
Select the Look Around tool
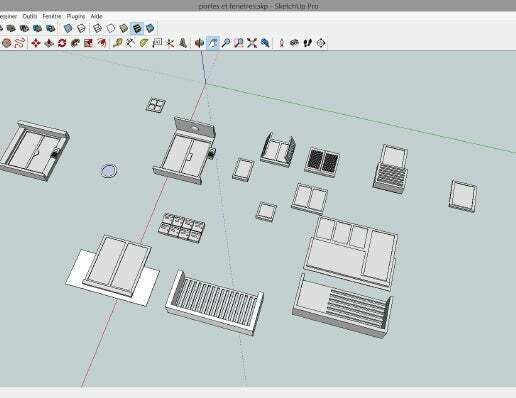(x=294, y=43)
